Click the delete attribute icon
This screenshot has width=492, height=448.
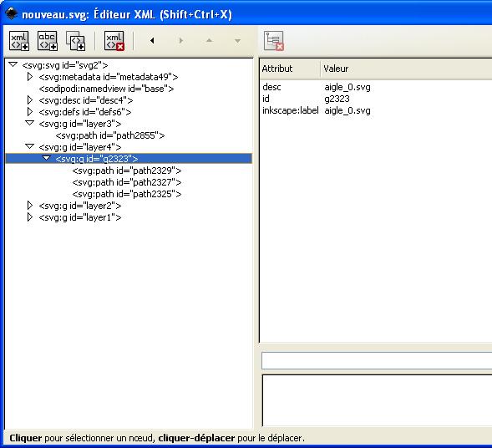[274, 41]
